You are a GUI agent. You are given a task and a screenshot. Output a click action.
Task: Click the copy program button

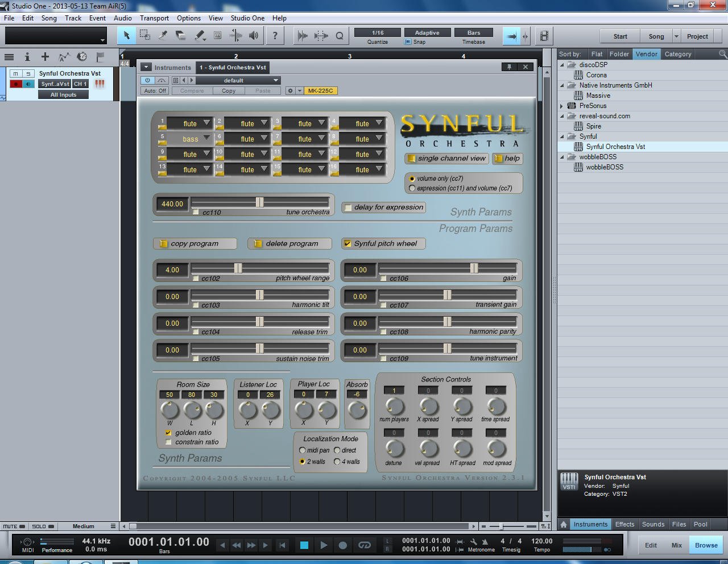click(195, 243)
